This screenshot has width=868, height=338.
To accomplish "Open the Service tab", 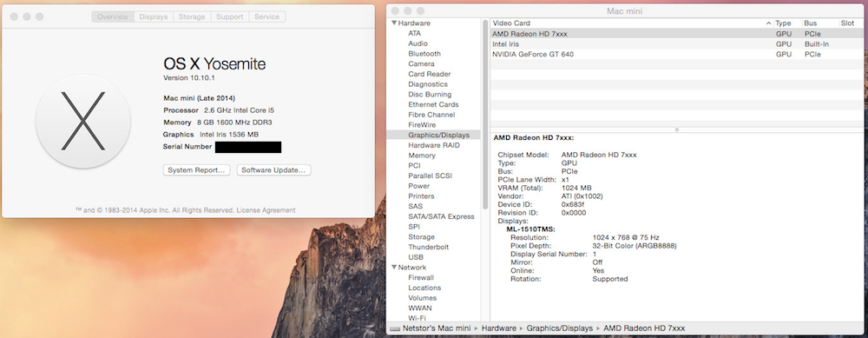I will [266, 17].
